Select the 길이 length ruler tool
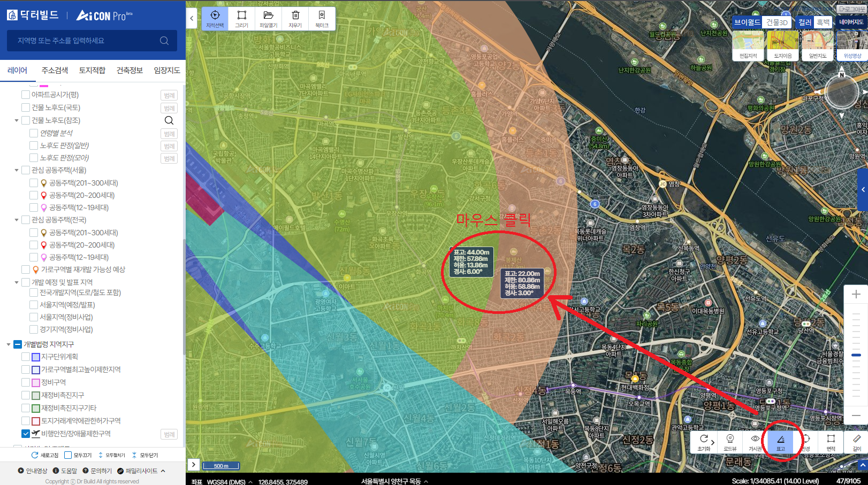 (x=856, y=442)
